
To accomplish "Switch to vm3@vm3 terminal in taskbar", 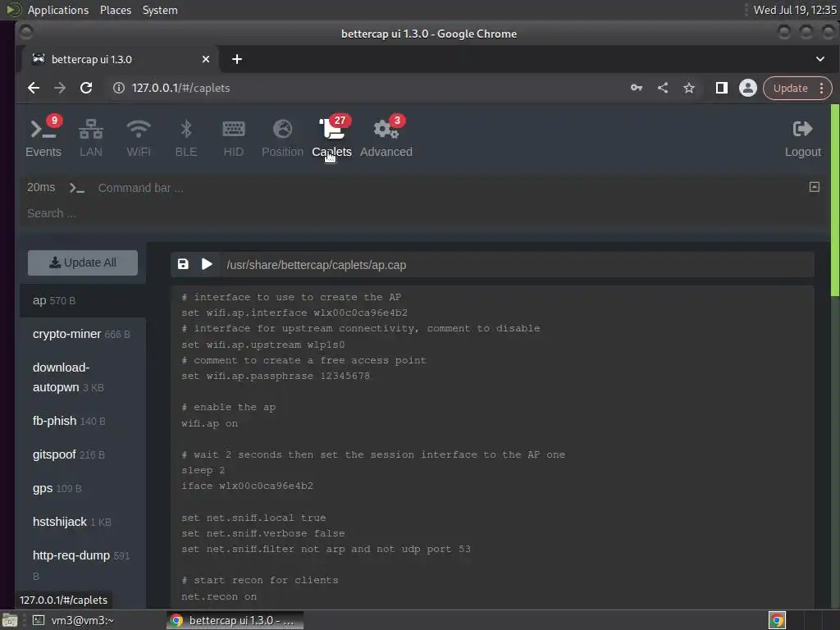I will (74, 620).
